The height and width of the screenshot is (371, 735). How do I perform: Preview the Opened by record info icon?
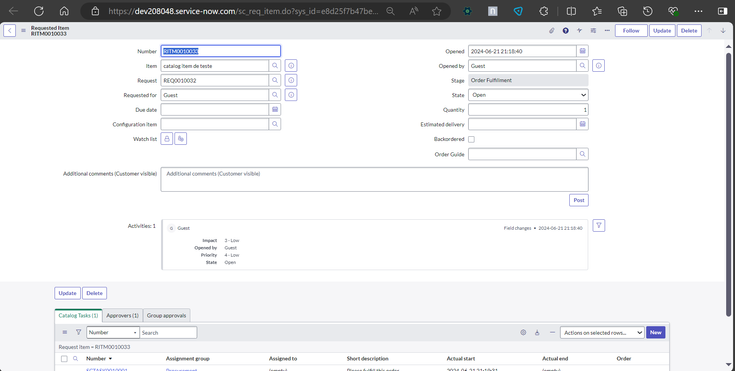[599, 66]
